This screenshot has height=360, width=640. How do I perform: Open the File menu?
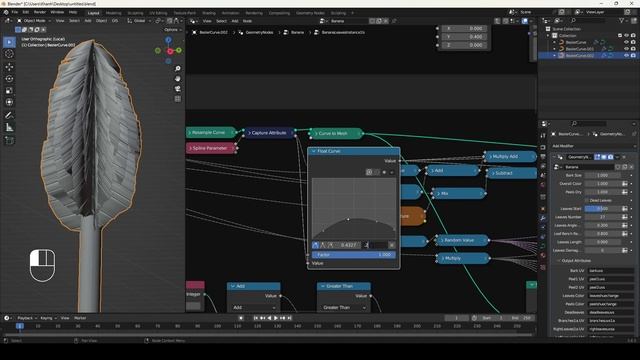[15, 12]
